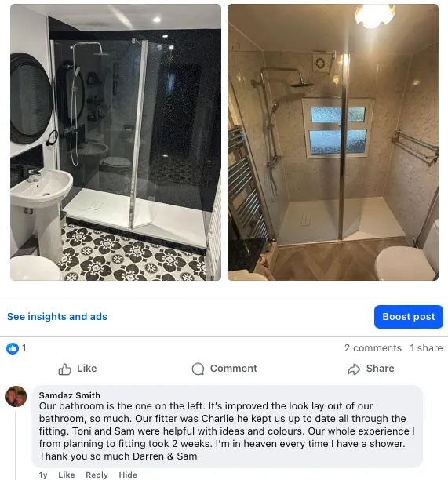Viewport: 448px width, 480px height.
Task: Click the Boost post button
Action: (409, 317)
